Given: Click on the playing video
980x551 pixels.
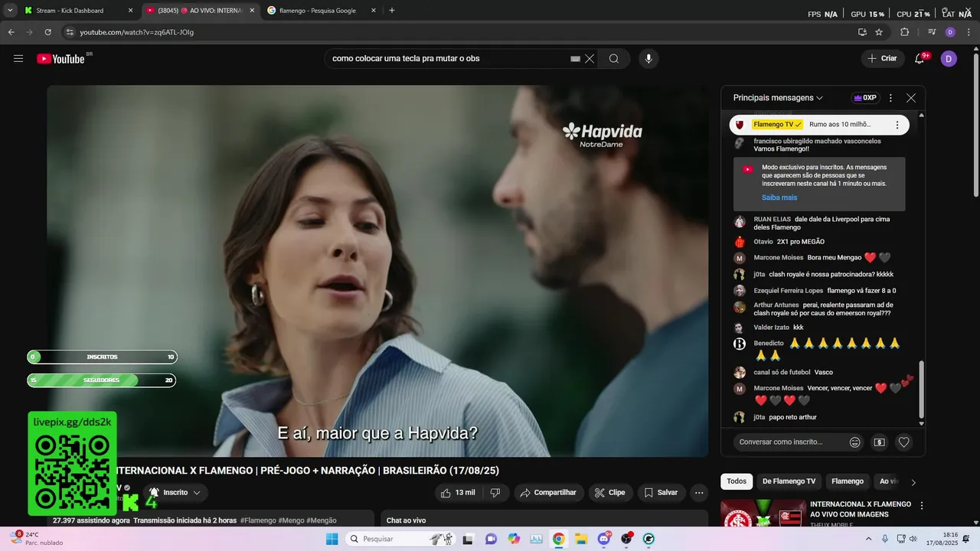Looking at the screenshot, I should [377, 271].
